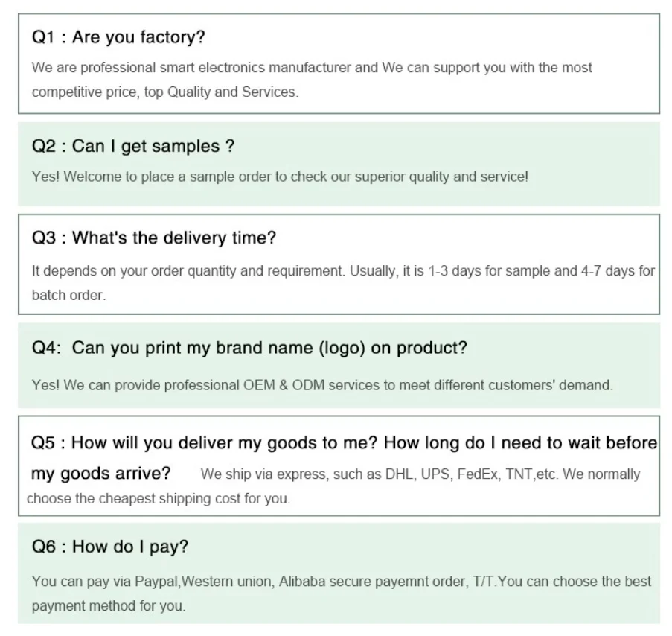Click the 'batch order.' text line
672x636 pixels.
tap(68, 295)
